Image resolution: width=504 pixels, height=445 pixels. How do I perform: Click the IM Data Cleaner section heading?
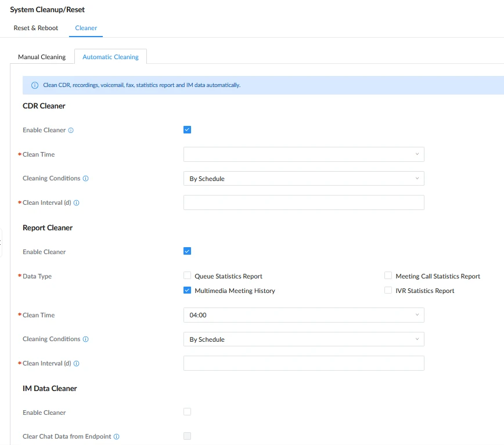(x=50, y=389)
